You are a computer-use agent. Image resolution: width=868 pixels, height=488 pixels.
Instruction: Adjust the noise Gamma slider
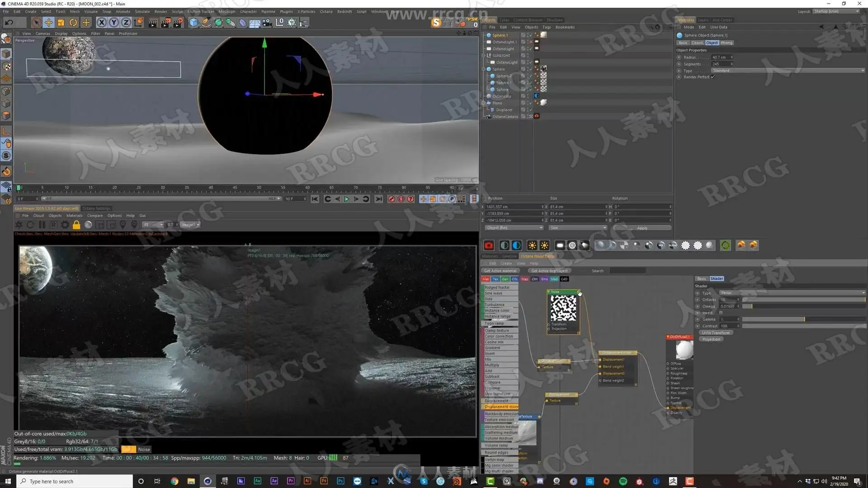point(803,319)
